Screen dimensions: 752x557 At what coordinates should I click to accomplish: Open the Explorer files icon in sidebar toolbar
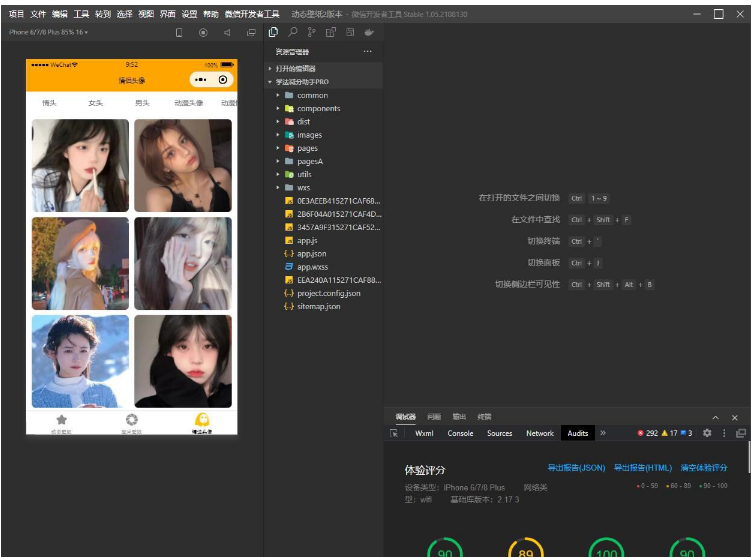273,32
